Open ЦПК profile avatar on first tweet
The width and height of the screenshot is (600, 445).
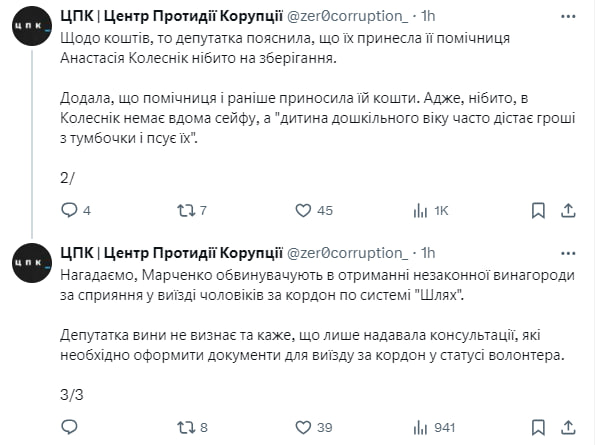pos(33,30)
